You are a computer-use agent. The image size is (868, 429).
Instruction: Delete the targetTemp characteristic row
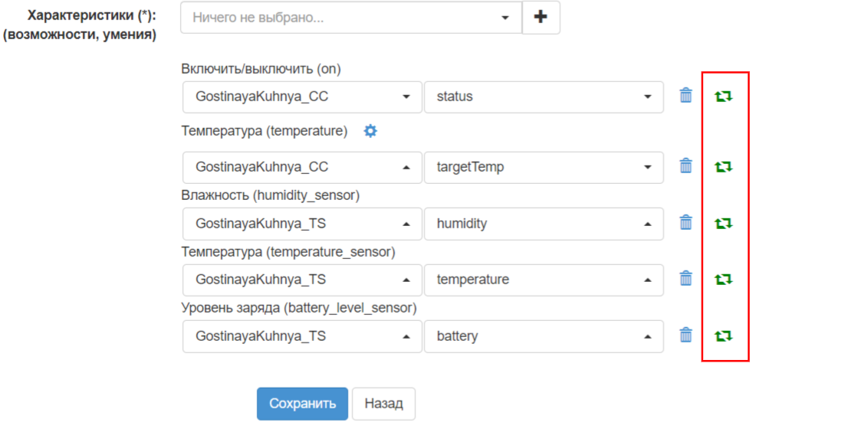point(686,165)
